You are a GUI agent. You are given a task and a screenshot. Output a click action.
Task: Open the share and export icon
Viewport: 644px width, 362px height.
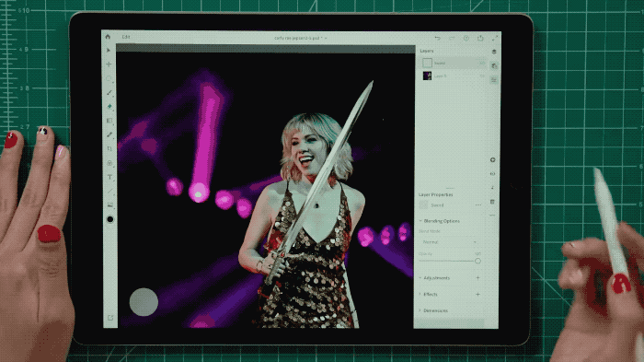click(x=480, y=38)
